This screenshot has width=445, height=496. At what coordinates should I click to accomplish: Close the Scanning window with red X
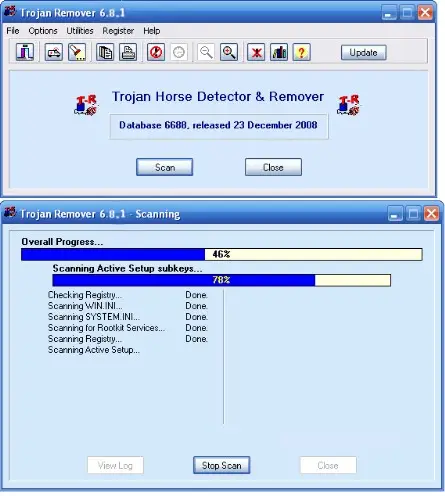[431, 214]
